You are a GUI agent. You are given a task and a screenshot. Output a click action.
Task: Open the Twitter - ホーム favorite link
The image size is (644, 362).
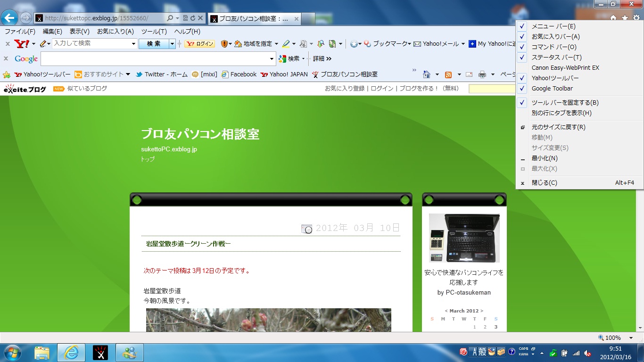[x=162, y=74]
